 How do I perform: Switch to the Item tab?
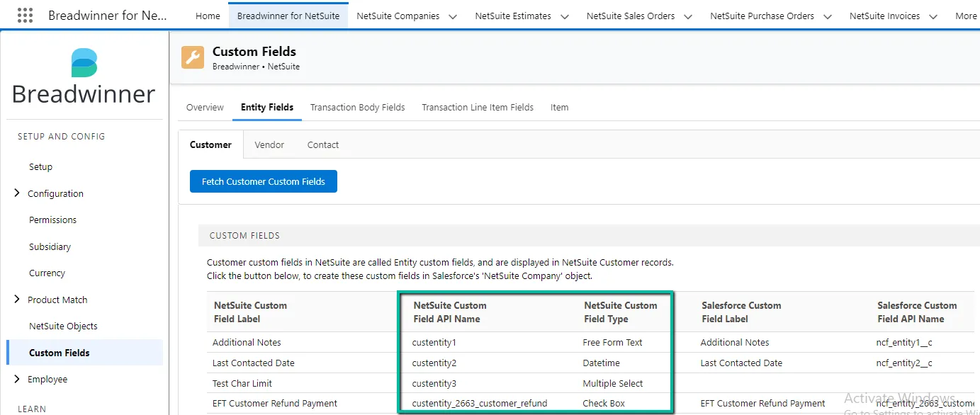(560, 108)
